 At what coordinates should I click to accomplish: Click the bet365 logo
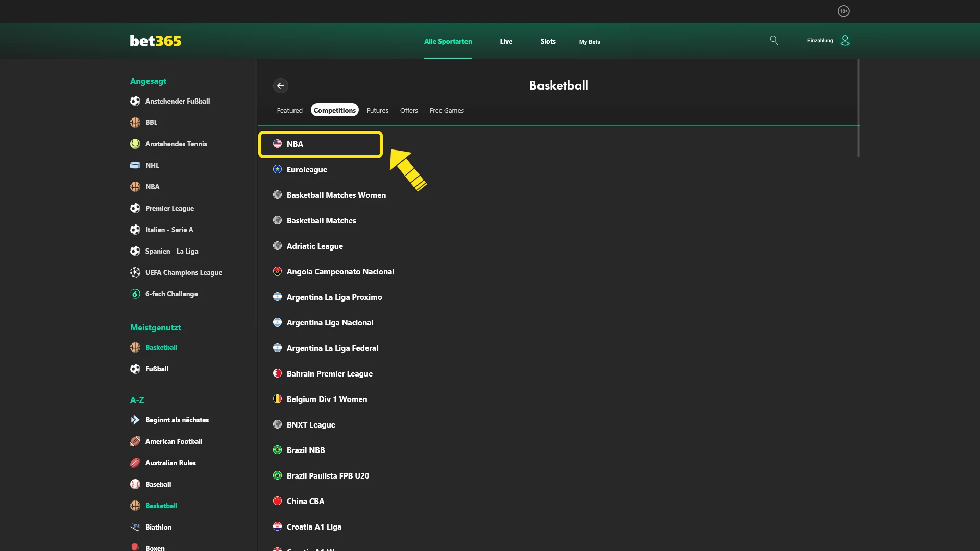click(155, 41)
